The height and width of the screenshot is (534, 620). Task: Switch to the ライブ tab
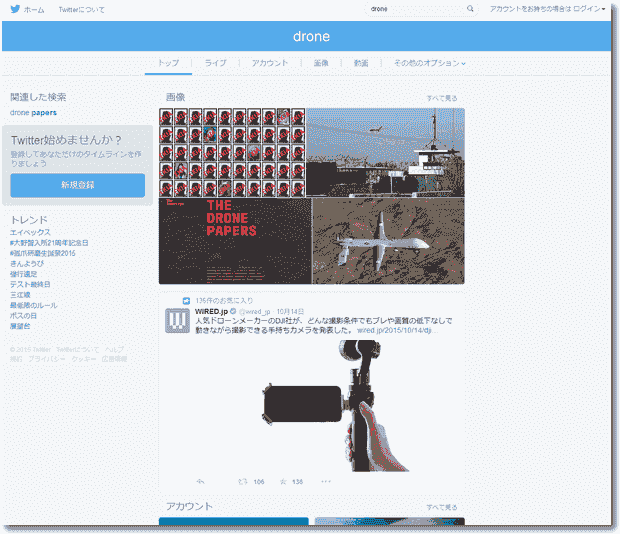pos(215,63)
